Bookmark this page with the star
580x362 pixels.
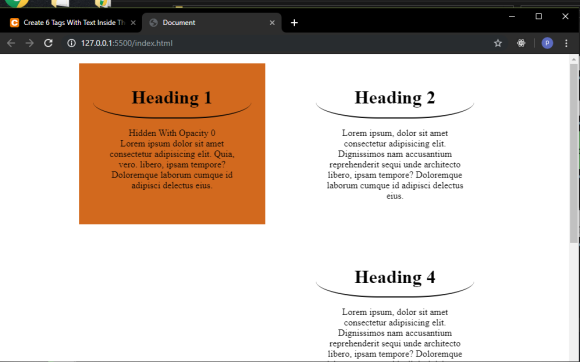coord(498,43)
